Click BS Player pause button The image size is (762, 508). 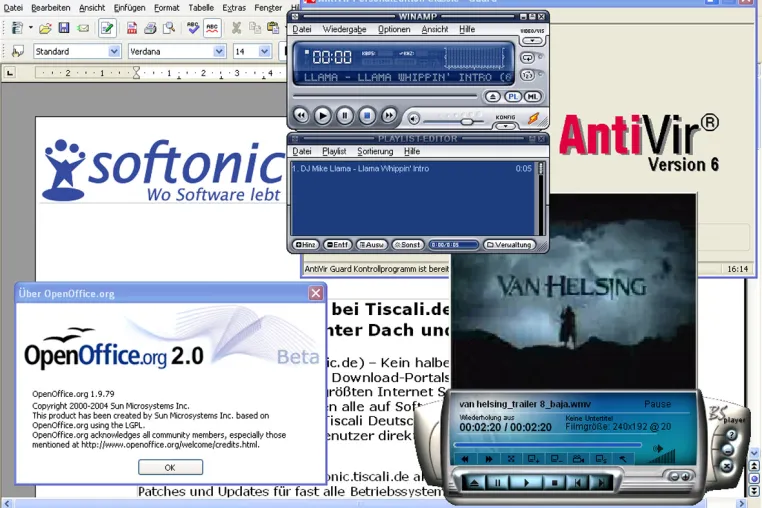point(497,483)
